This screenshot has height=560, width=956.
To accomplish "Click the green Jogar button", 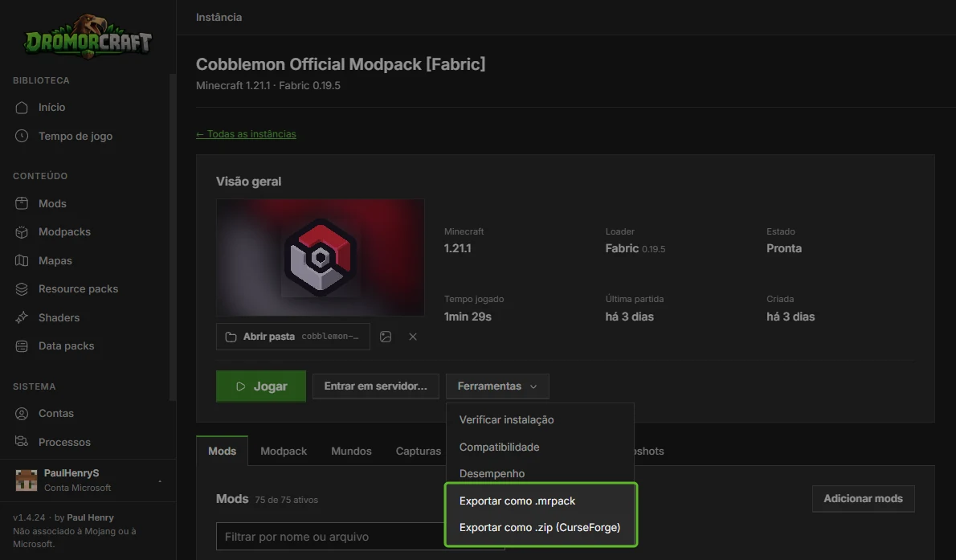I will [x=261, y=386].
